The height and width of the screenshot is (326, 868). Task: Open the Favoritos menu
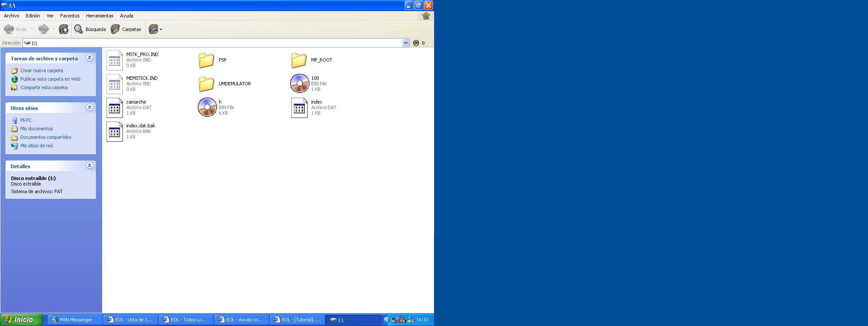point(70,16)
